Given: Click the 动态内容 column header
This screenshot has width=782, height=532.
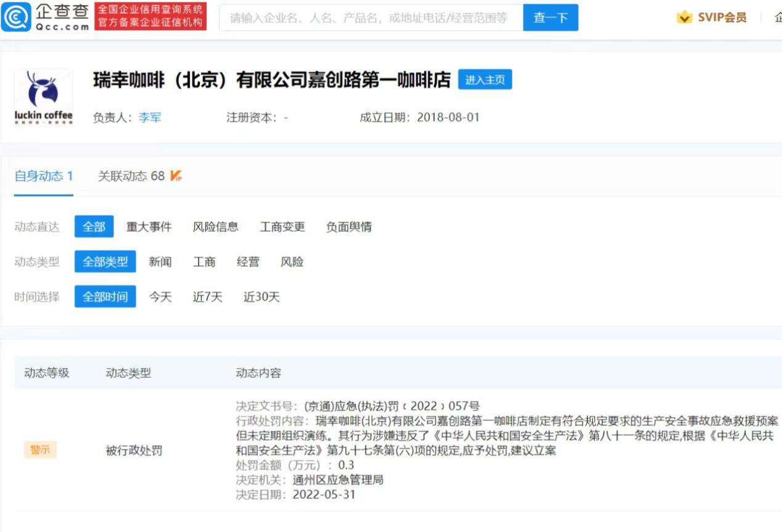Looking at the screenshot, I should 258,373.
